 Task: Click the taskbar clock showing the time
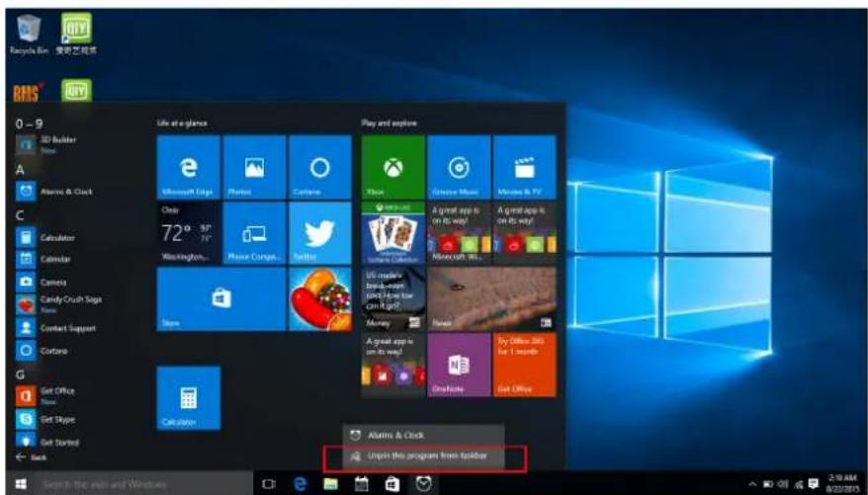(841, 484)
